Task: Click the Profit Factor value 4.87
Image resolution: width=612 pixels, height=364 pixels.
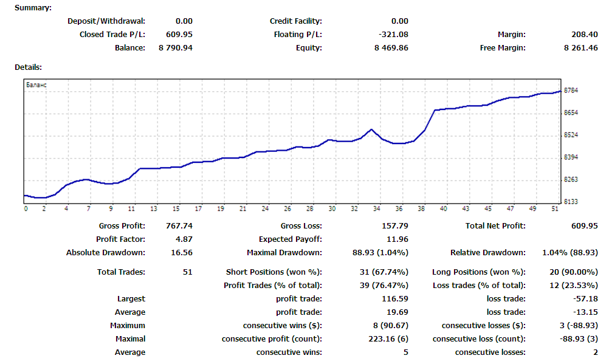Action: (184, 239)
